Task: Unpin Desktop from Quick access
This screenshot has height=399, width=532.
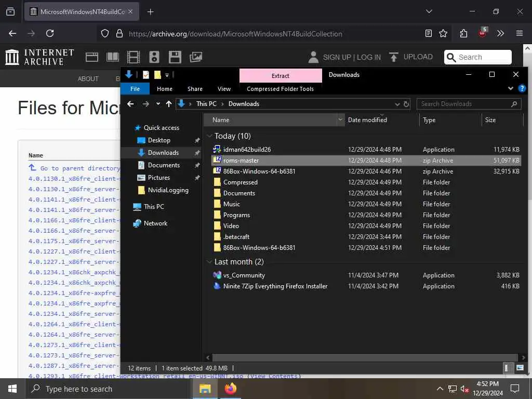Action: click(197, 140)
